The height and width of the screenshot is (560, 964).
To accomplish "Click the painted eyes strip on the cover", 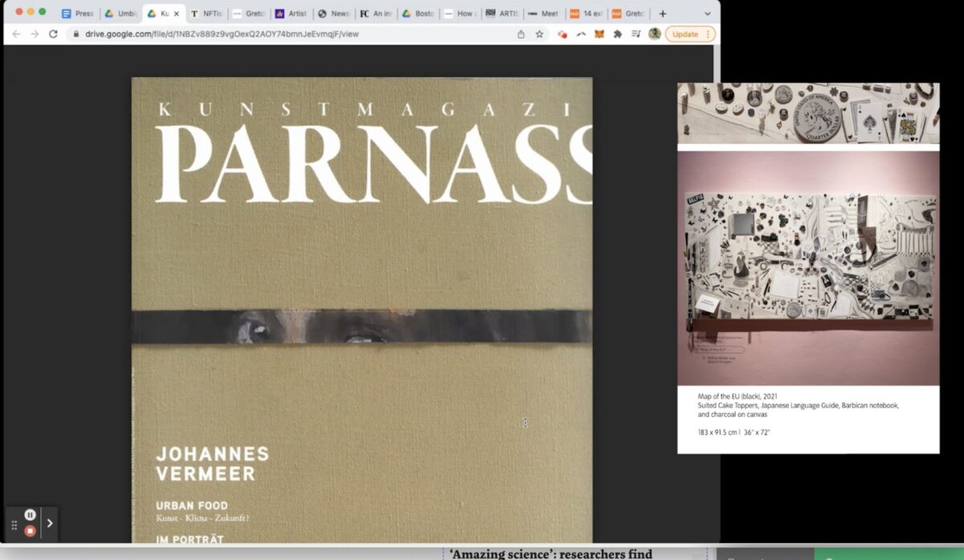I will pyautogui.click(x=361, y=326).
